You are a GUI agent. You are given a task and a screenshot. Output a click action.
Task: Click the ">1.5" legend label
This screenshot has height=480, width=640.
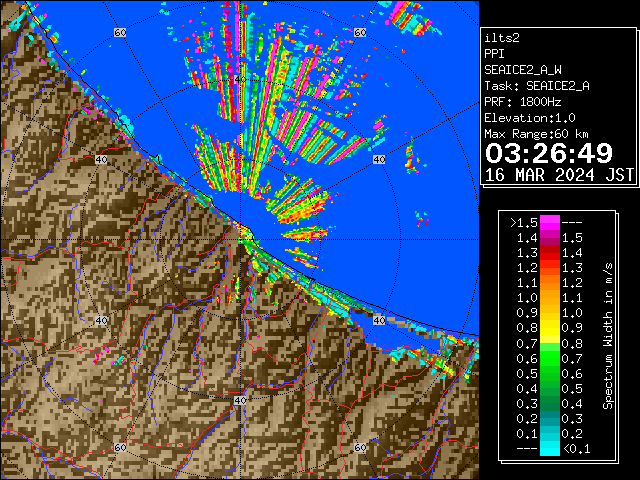pyautogui.click(x=524, y=223)
